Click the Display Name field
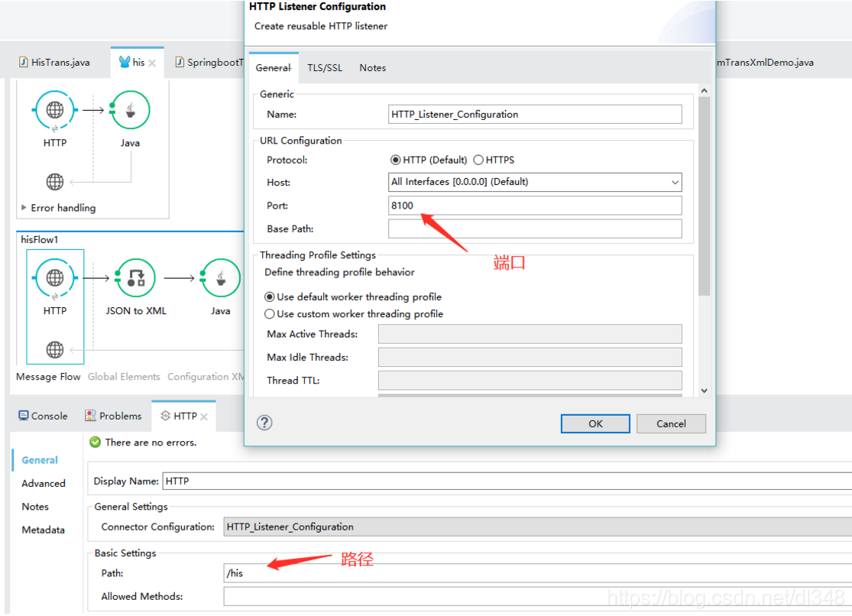The width and height of the screenshot is (852, 616). (x=507, y=481)
